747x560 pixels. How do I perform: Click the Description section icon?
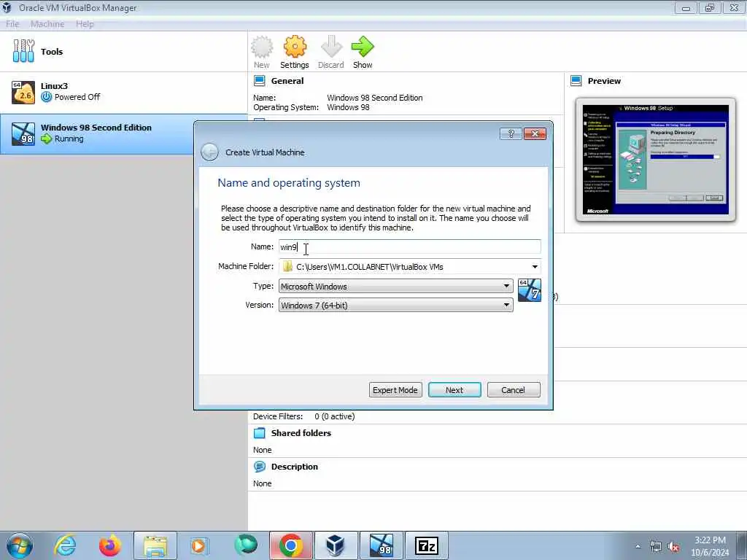[x=260, y=467]
